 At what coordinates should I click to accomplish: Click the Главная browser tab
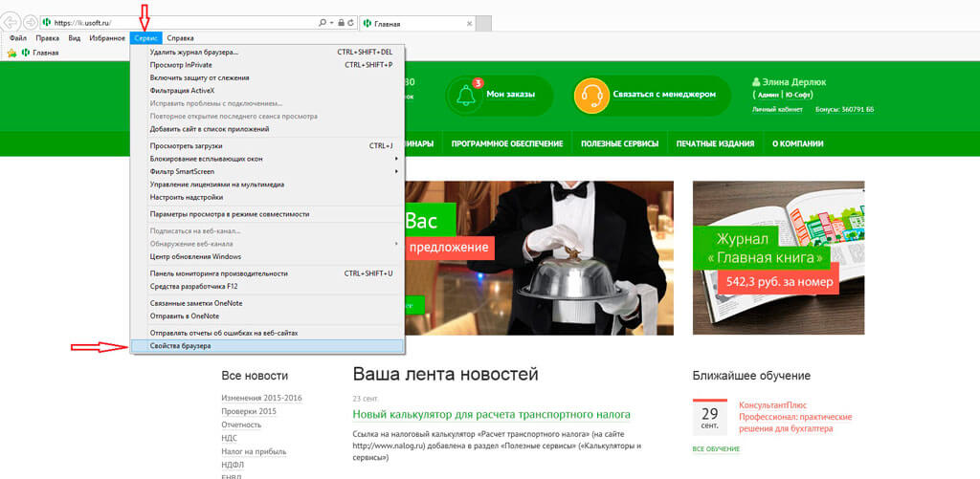pyautogui.click(x=417, y=23)
